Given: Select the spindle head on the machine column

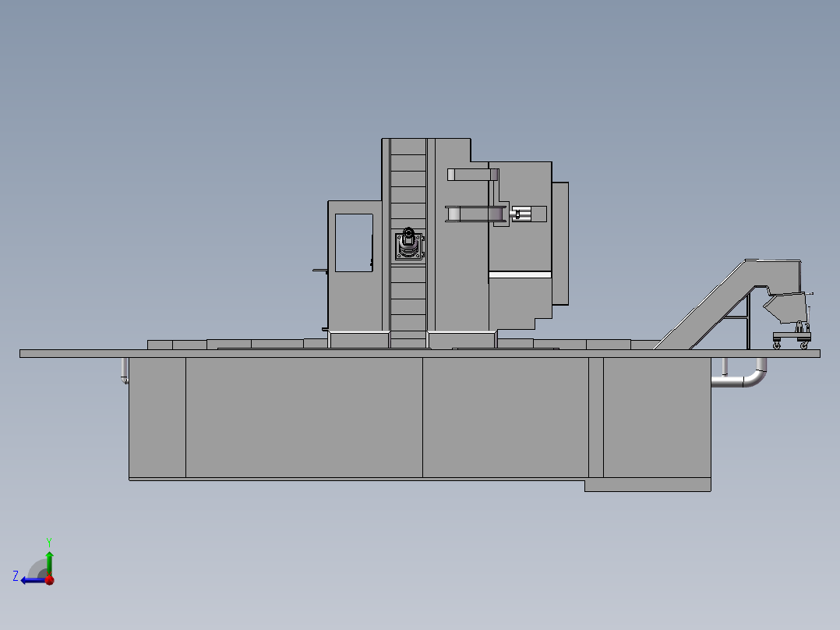Looking at the screenshot, I should coord(409,245).
